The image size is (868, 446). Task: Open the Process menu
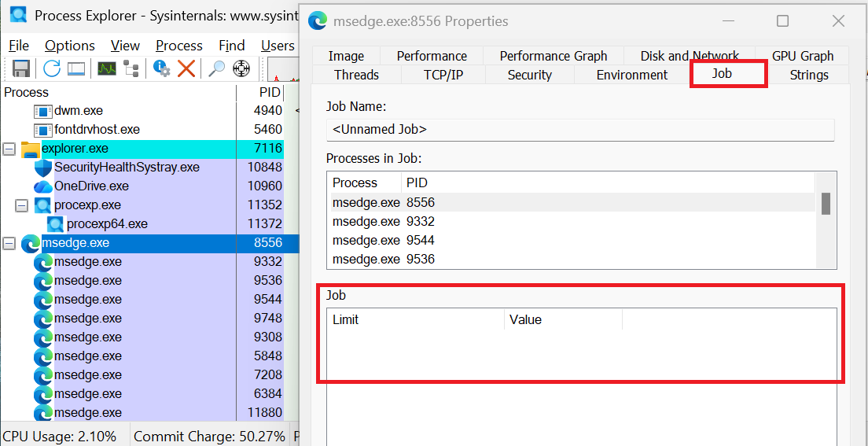(178, 46)
